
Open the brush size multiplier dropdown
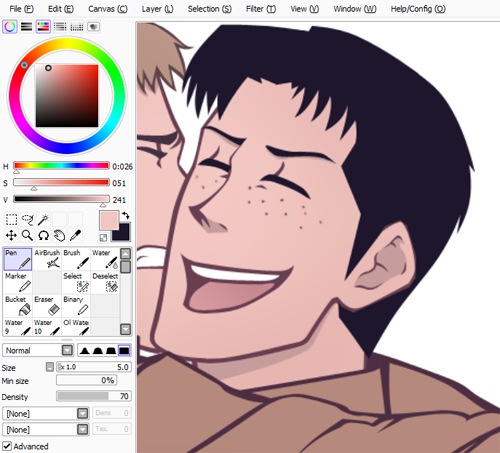(x=50, y=367)
